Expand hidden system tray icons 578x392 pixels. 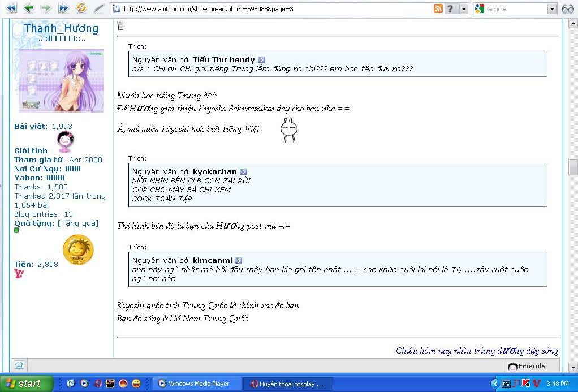point(495,384)
